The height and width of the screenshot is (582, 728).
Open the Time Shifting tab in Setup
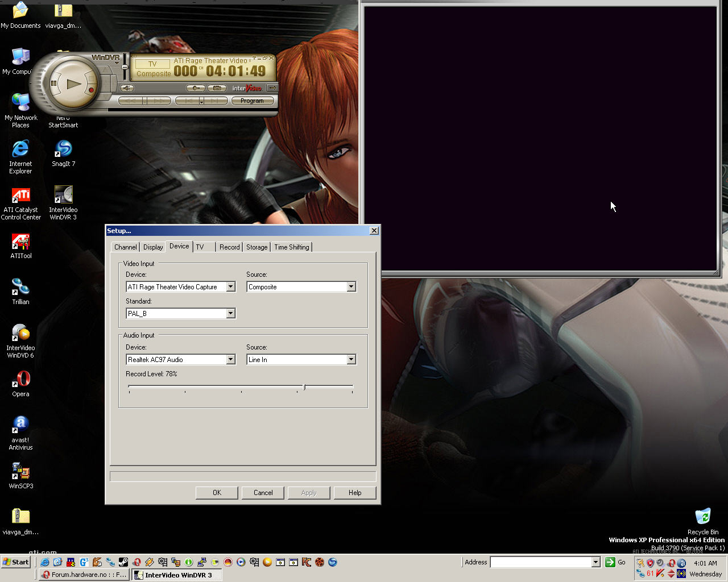pos(292,247)
